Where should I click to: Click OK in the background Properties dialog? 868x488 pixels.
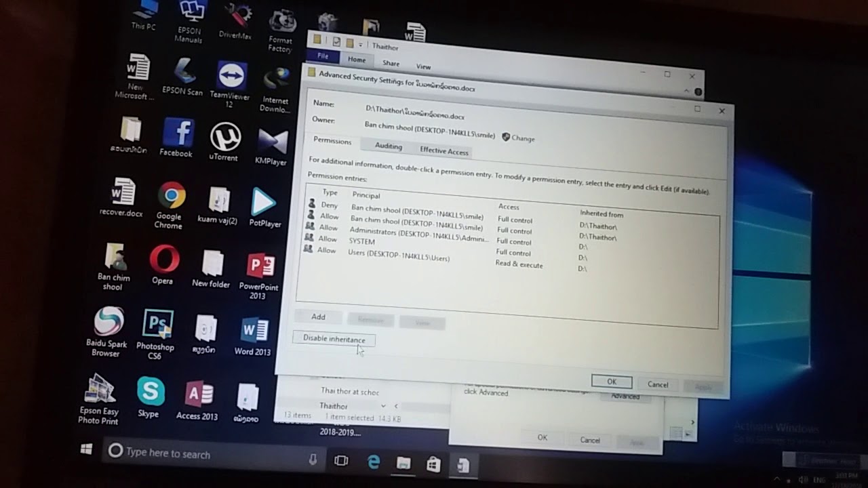click(x=542, y=438)
